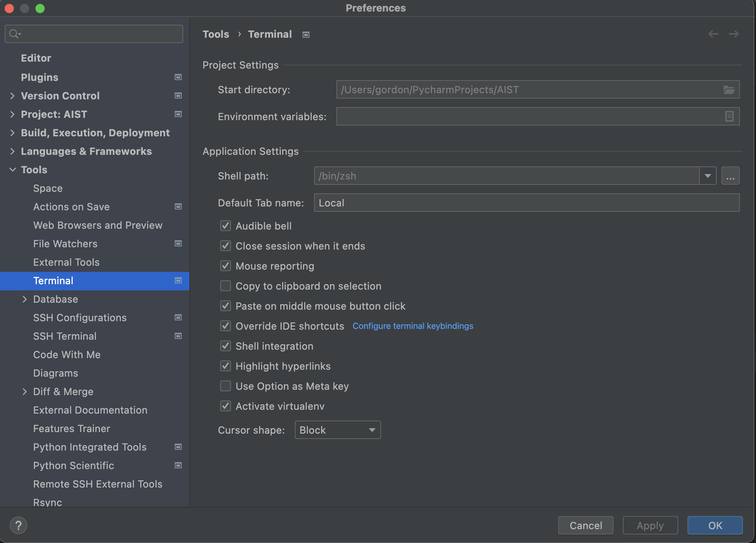Select SSH Terminal in the sidebar
The height and width of the screenshot is (543, 756).
click(65, 336)
